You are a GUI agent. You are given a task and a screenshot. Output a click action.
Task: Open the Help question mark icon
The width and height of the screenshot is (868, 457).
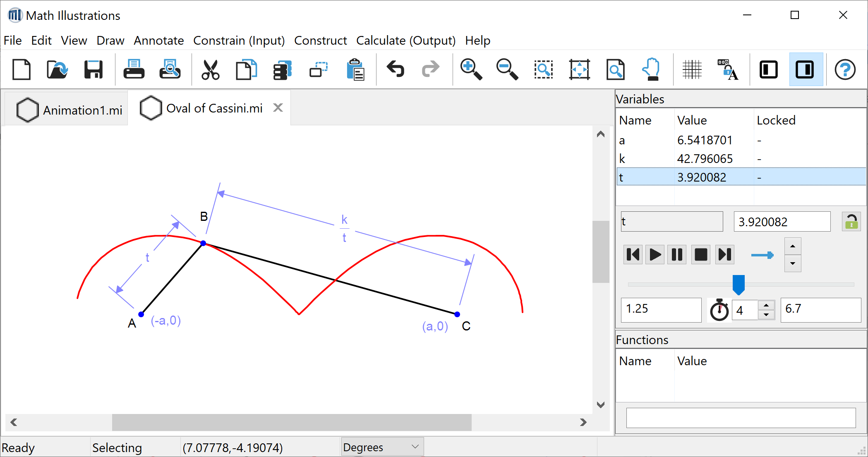(x=845, y=69)
